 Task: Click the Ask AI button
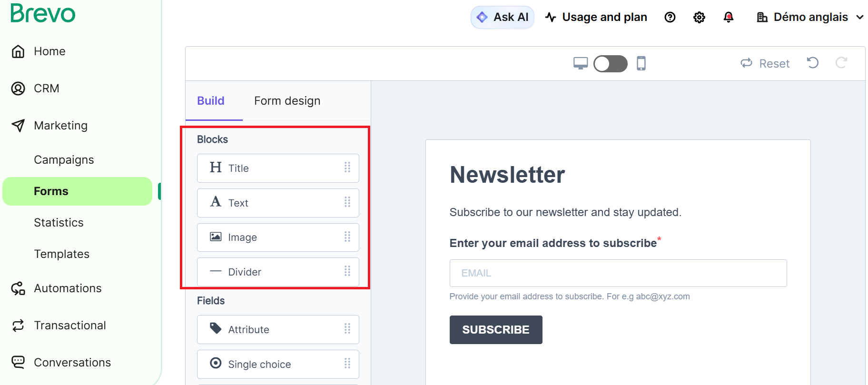pyautogui.click(x=503, y=18)
